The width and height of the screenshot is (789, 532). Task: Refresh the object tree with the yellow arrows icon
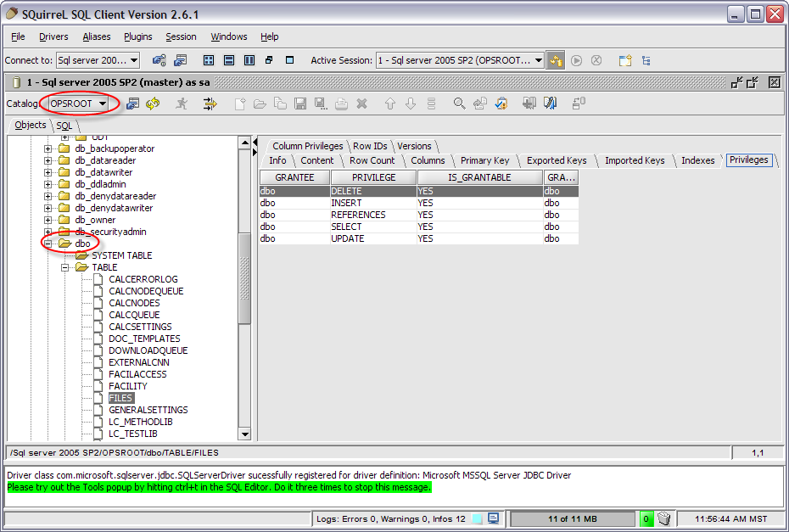[x=153, y=104]
